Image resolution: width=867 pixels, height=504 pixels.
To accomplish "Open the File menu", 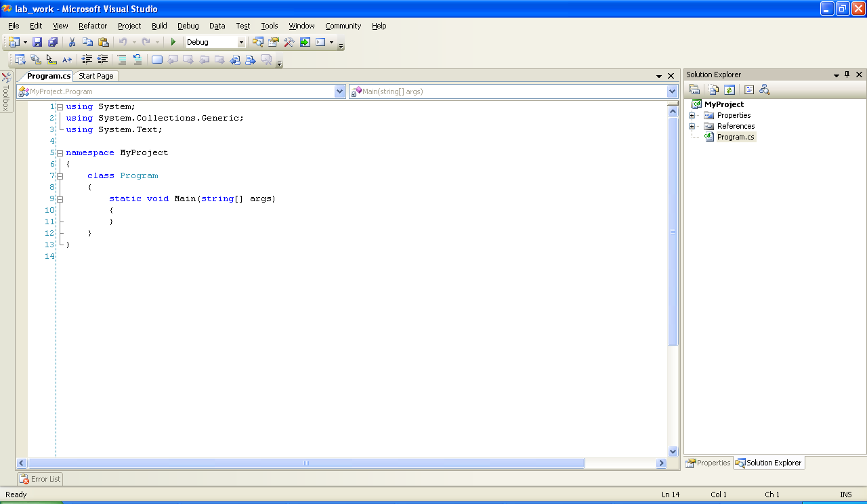I will [x=14, y=26].
